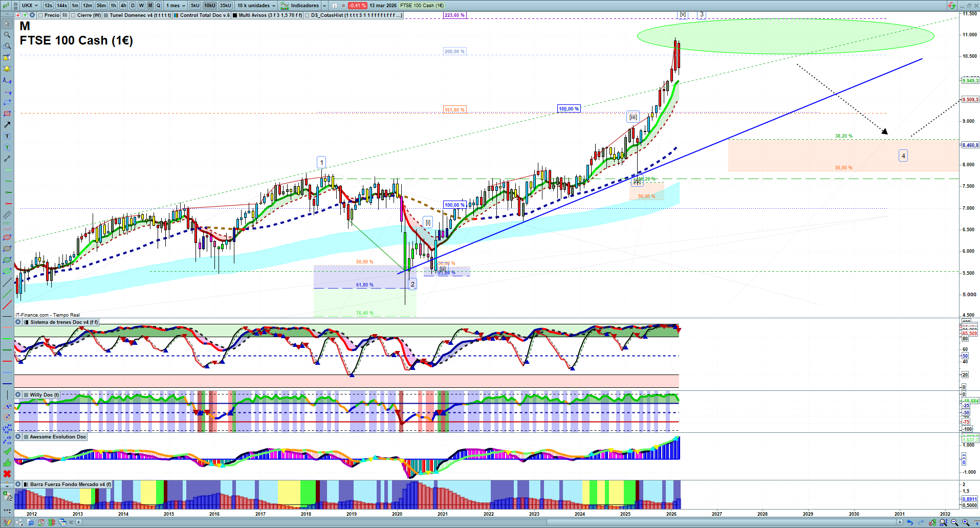Select the red rectangle drawing tool
The height and width of the screenshot is (528, 980).
coord(7,114)
